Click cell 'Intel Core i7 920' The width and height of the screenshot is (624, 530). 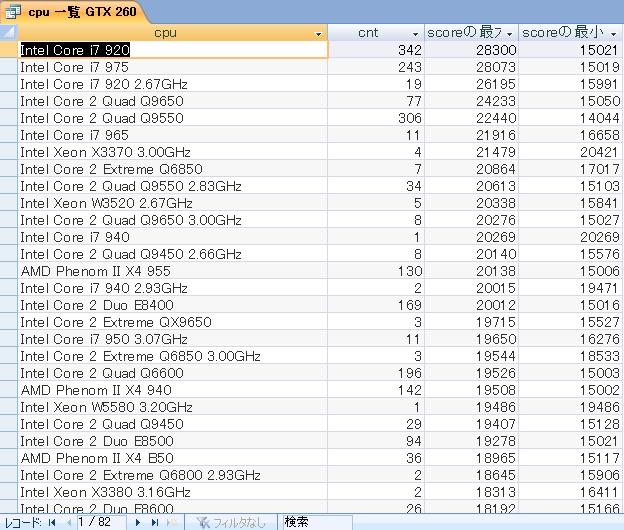(173, 50)
